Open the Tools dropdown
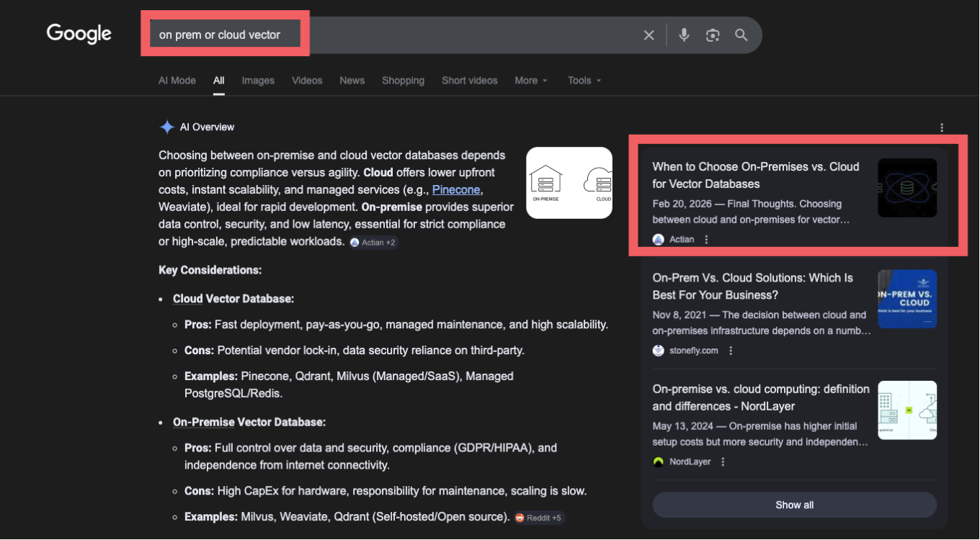Screen dimensions: 980x540 click(x=584, y=81)
